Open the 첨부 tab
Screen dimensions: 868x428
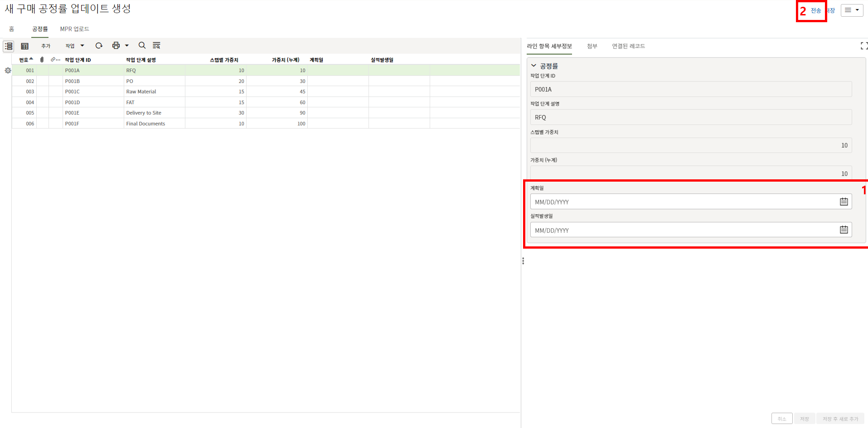[x=592, y=46]
